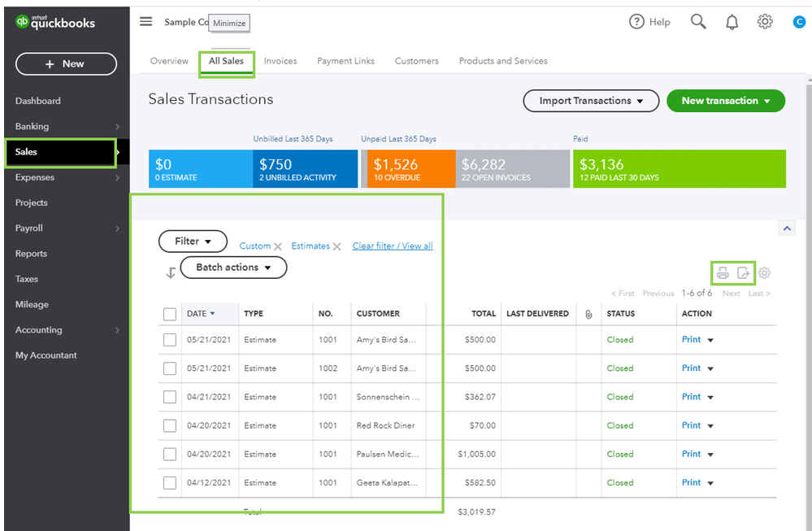Check the Red Rock Diner row
Image resolution: width=812 pixels, height=531 pixels.
tap(169, 425)
